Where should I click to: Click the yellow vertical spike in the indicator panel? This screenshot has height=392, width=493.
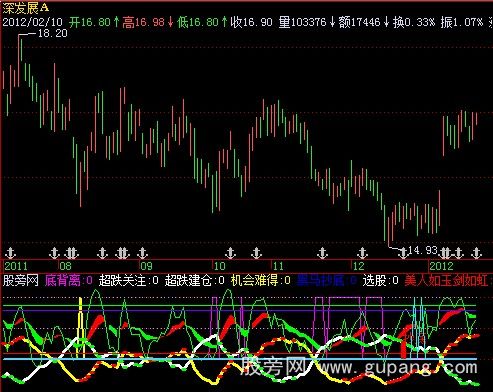point(80,327)
